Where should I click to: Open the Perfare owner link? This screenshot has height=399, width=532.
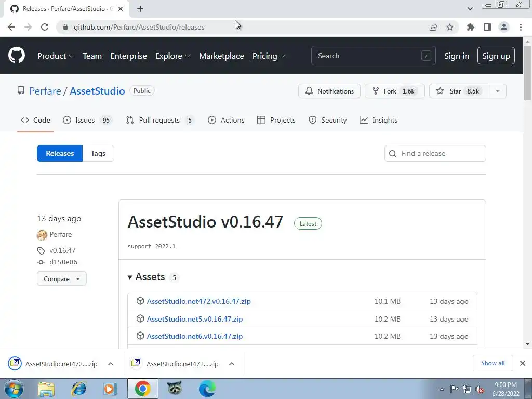click(x=45, y=91)
